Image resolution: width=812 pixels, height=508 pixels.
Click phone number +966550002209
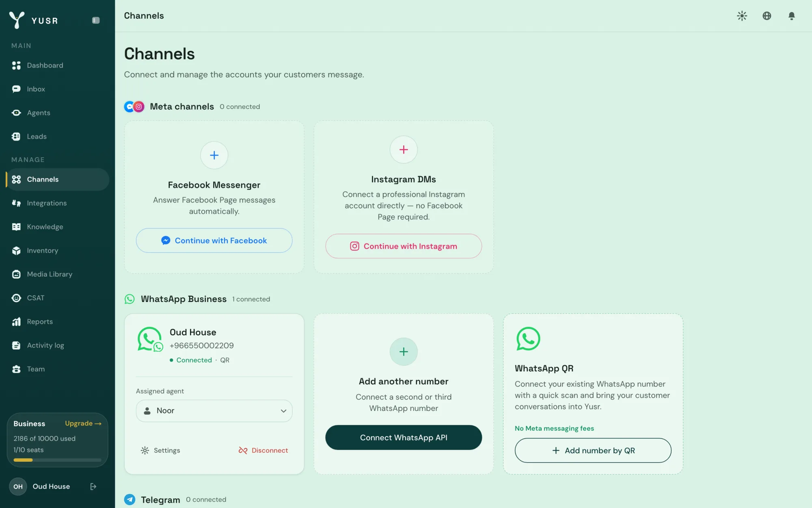[202, 345]
